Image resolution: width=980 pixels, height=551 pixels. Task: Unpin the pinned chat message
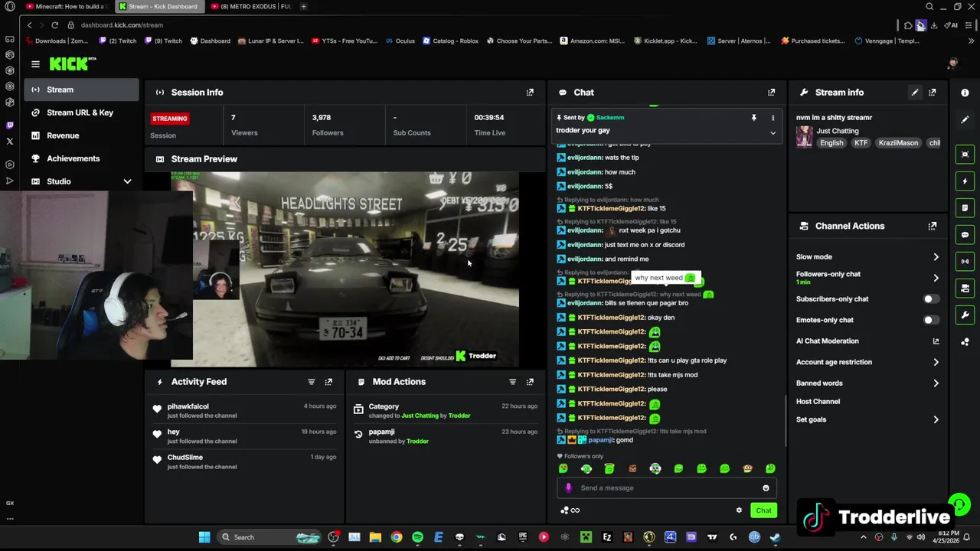[x=753, y=118]
